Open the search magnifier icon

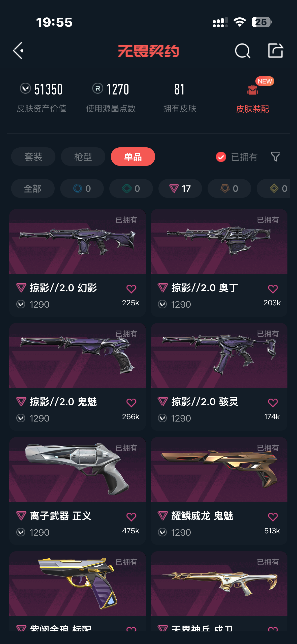pyautogui.click(x=243, y=51)
